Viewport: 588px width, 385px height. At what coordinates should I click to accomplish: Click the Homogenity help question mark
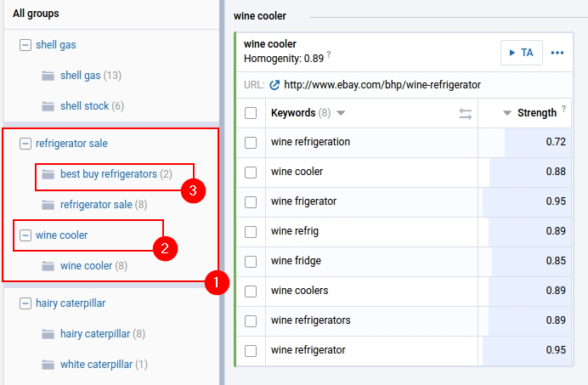point(329,56)
